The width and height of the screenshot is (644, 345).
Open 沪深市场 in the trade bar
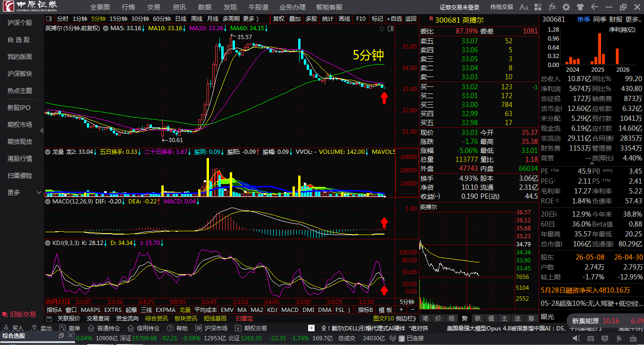[x=211, y=328]
